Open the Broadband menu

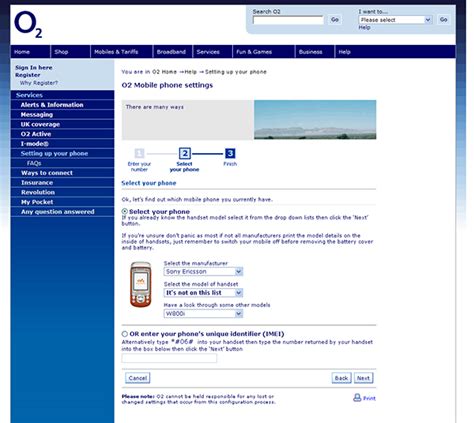pyautogui.click(x=172, y=52)
